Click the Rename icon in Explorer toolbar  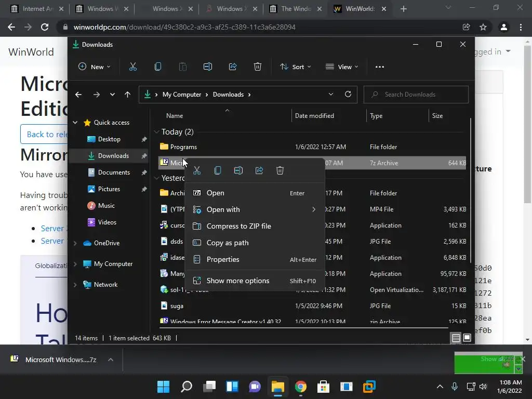208,67
